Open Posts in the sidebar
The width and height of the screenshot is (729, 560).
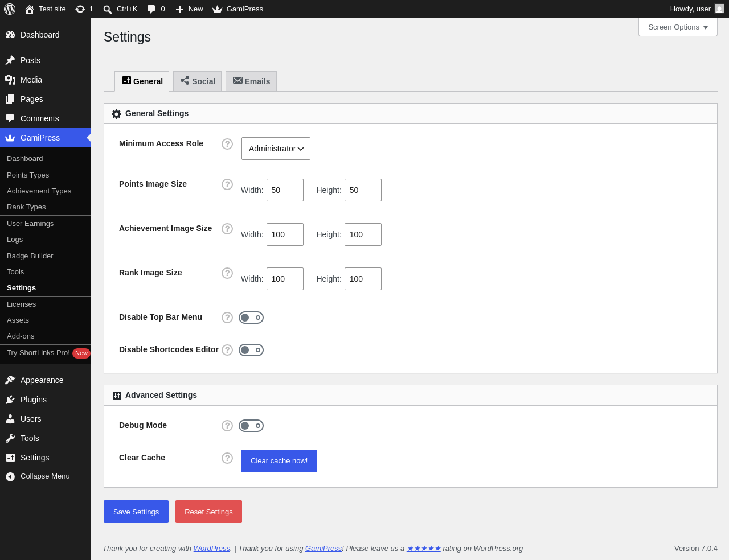pyautogui.click(x=46, y=60)
